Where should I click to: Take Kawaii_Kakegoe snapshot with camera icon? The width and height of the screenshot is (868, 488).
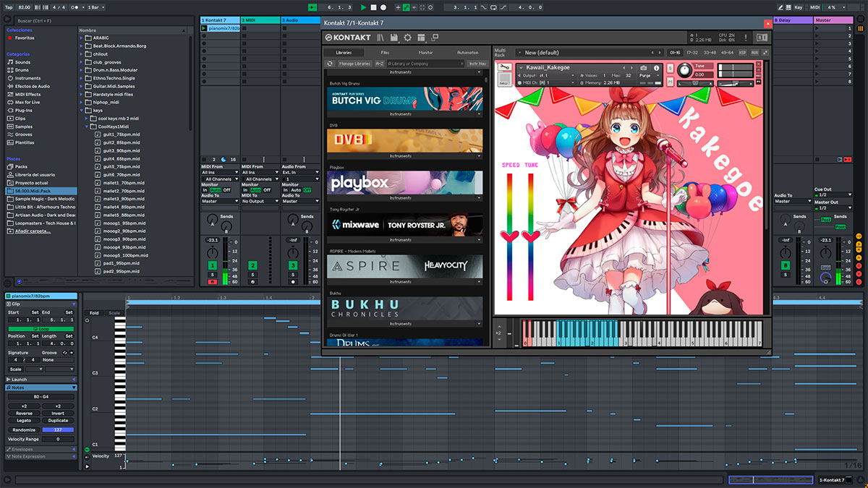pos(644,68)
